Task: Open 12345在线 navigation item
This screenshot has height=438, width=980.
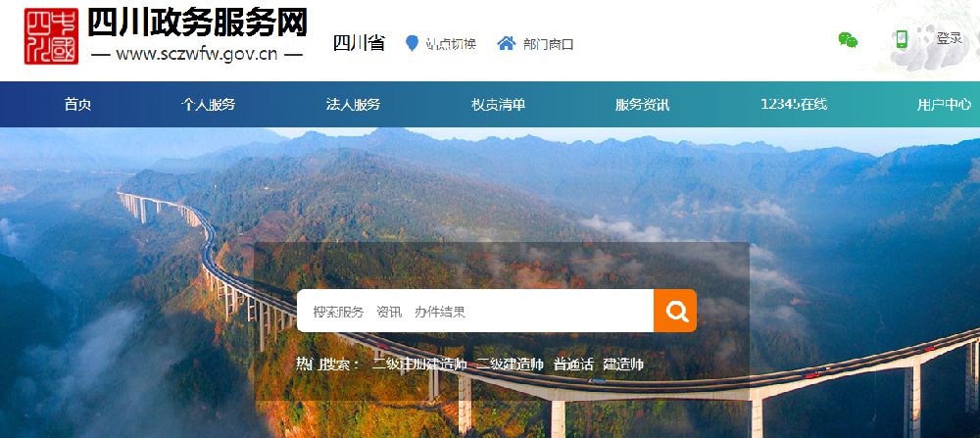Action: coord(794,105)
